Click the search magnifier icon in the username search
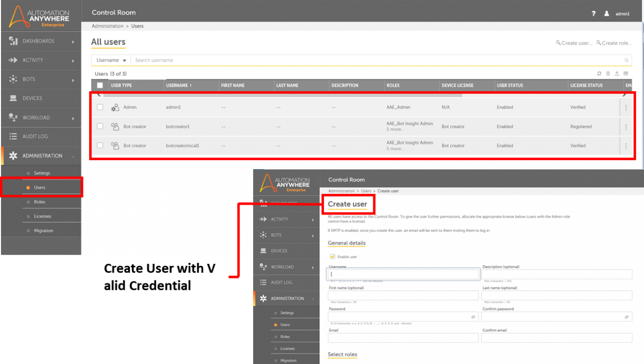 tap(626, 60)
